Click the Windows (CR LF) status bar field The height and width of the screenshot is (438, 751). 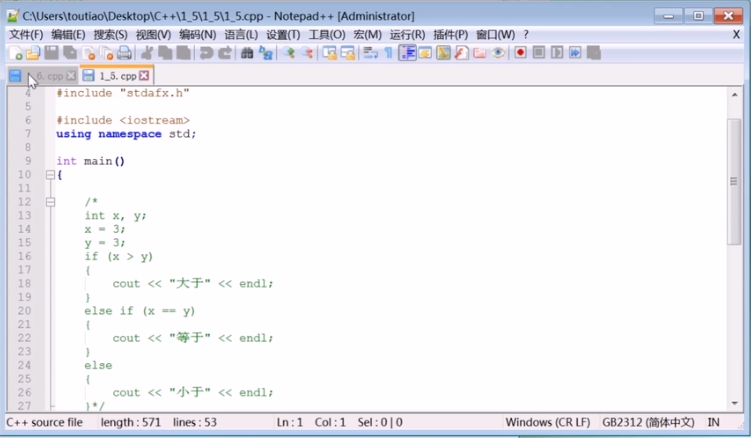(x=548, y=422)
